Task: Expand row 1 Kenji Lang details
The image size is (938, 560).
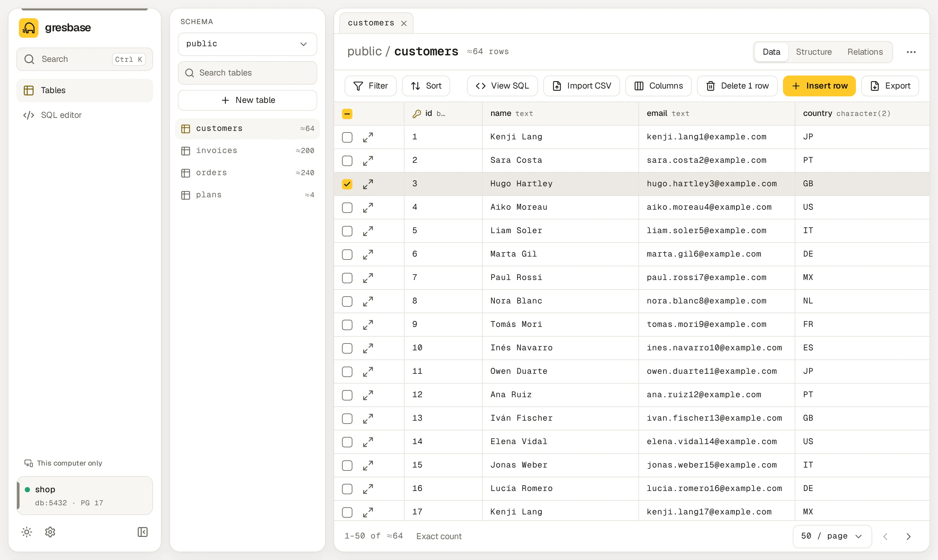Action: [x=368, y=137]
